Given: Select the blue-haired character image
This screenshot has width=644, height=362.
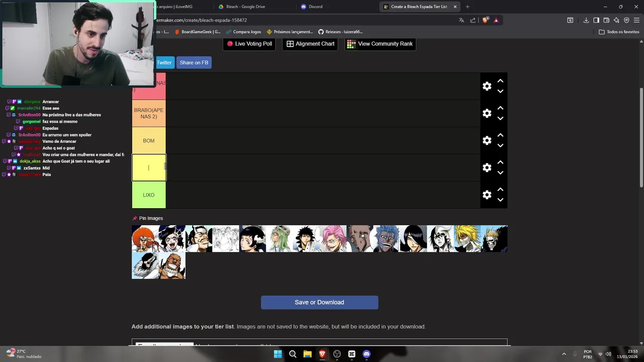Looking at the screenshot, I should point(386,239).
